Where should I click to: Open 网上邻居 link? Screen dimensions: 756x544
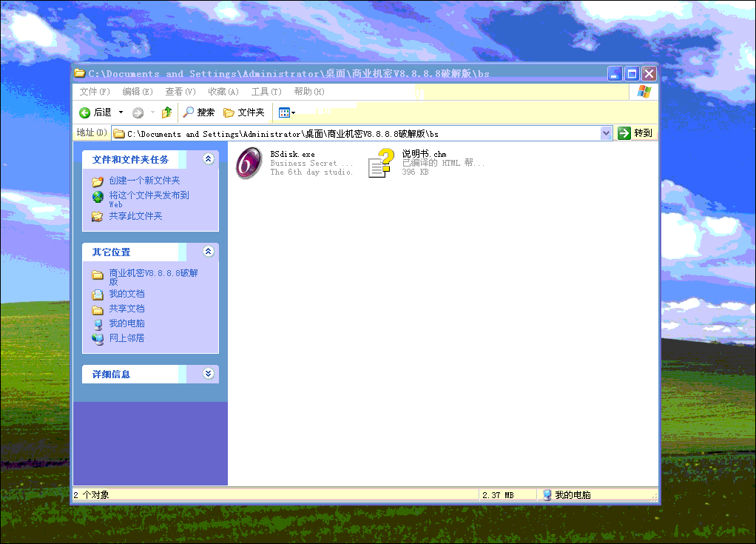[x=126, y=338]
